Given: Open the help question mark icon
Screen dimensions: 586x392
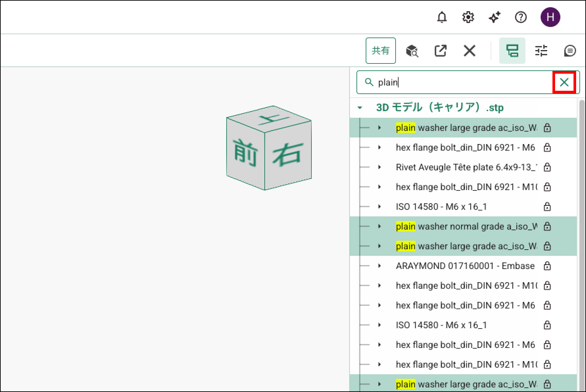Looking at the screenshot, I should pos(521,17).
